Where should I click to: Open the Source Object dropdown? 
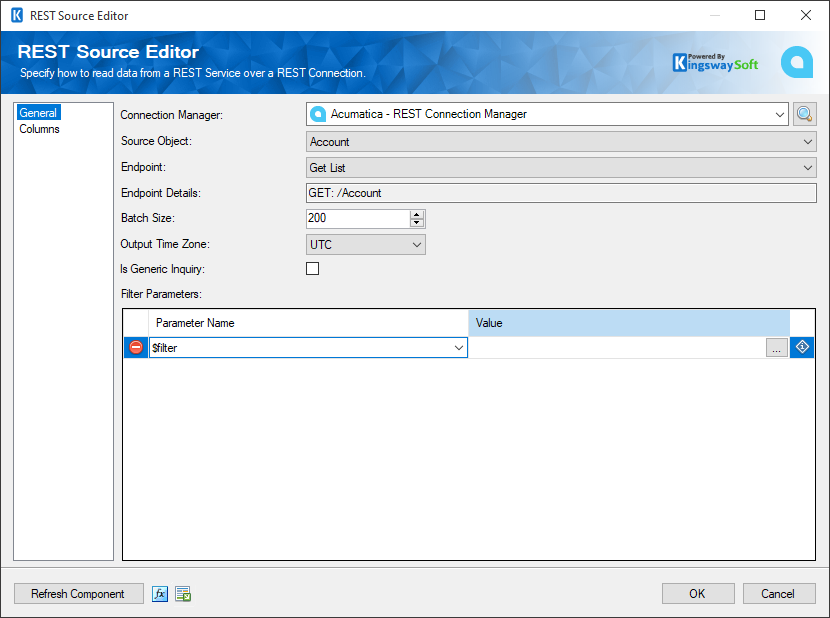(810, 140)
